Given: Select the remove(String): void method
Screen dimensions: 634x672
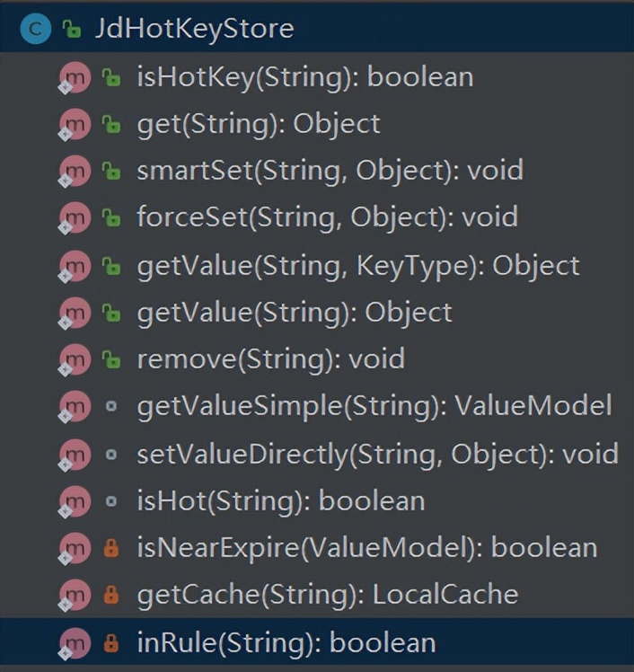Looking at the screenshot, I should point(270,360).
